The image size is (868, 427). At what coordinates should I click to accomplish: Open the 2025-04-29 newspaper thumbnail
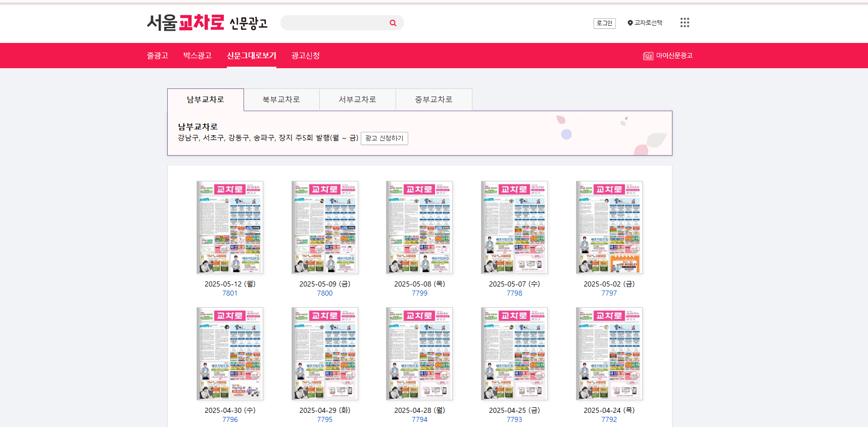(325, 354)
